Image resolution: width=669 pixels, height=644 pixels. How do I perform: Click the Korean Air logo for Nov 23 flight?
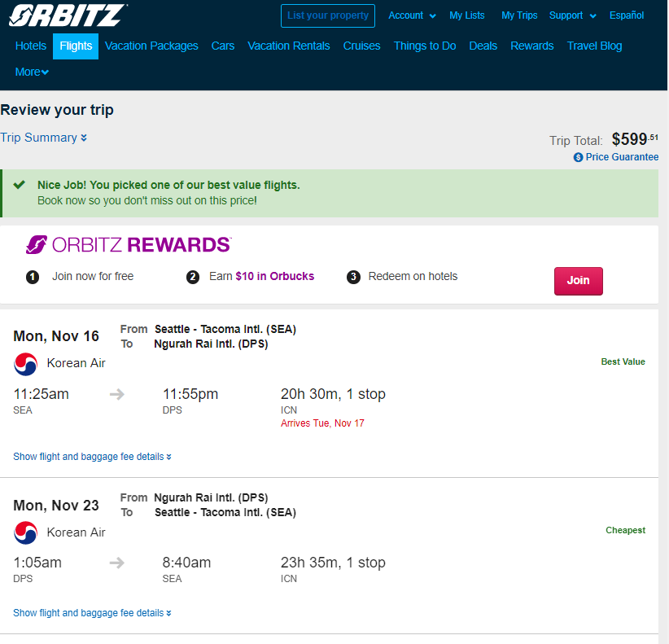point(25,532)
